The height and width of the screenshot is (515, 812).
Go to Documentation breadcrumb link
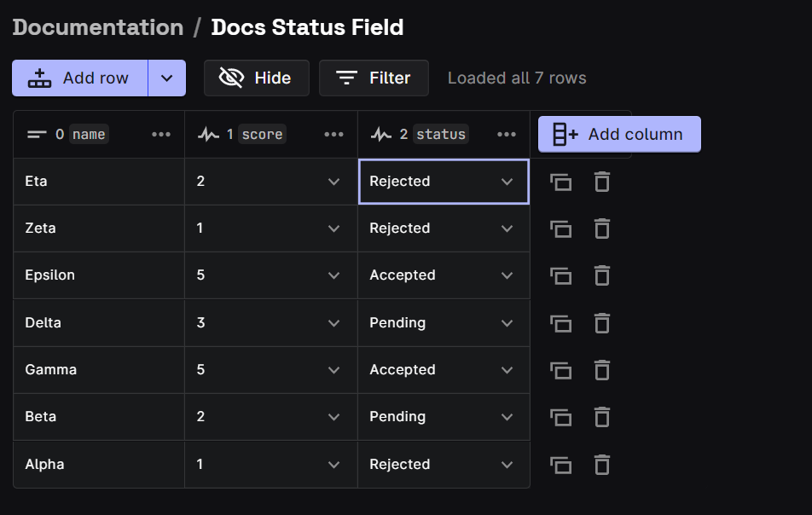click(98, 27)
